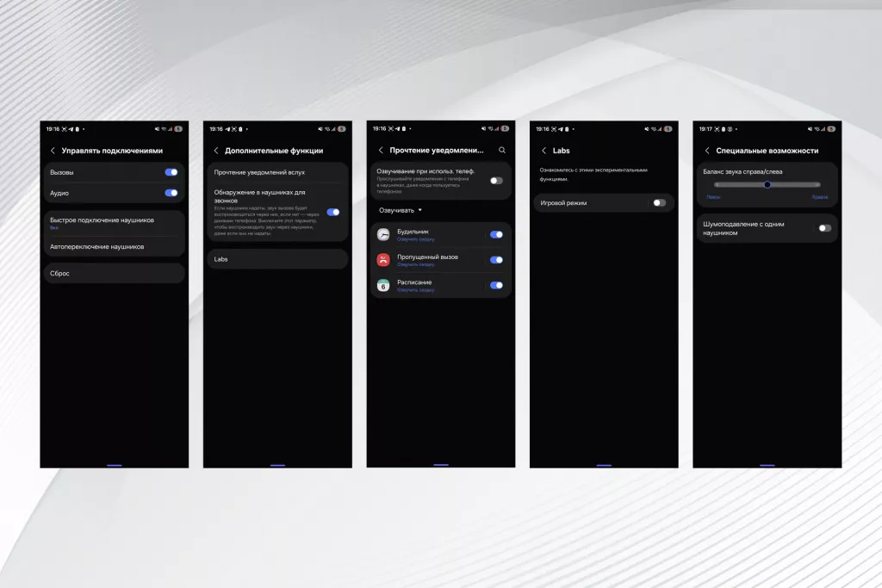
Task: Click Озвучить сводку link under Пропущенный вызов
Action: point(416,265)
